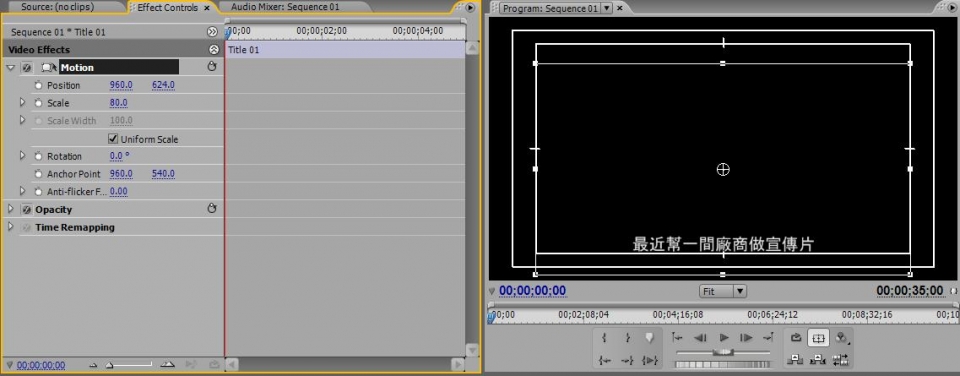Go to Out Point button
This screenshot has width=960, height=376.
(627, 360)
